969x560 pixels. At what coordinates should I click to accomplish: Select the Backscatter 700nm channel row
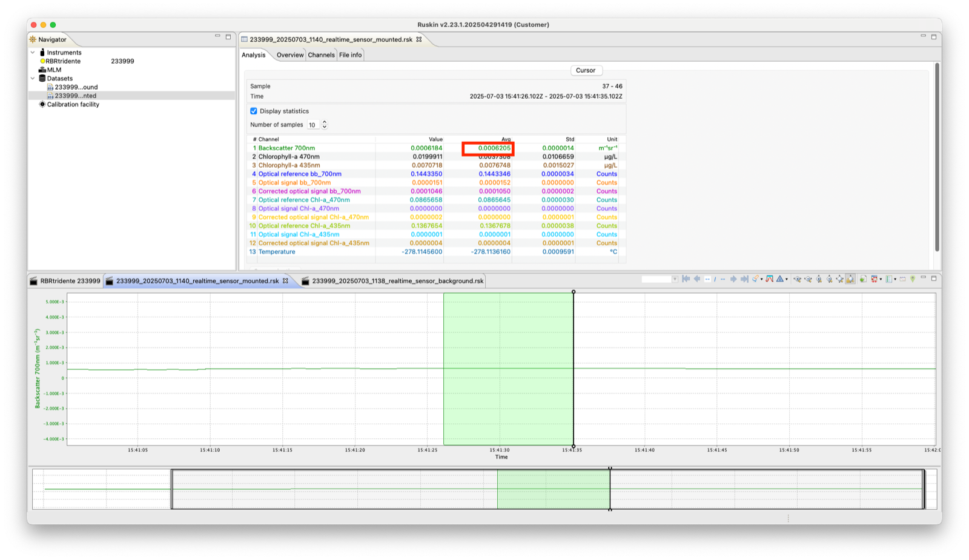click(435, 148)
